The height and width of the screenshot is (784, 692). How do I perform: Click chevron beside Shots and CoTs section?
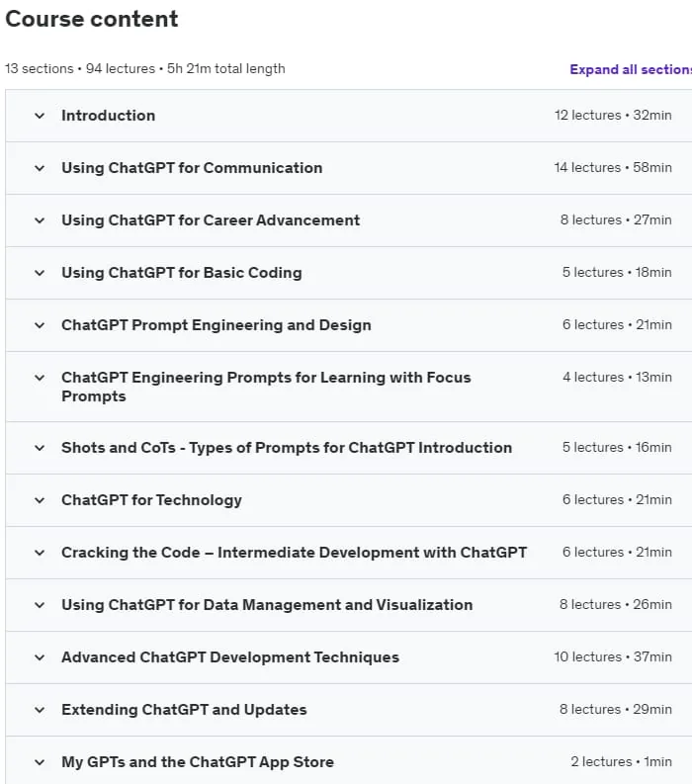pyautogui.click(x=40, y=449)
